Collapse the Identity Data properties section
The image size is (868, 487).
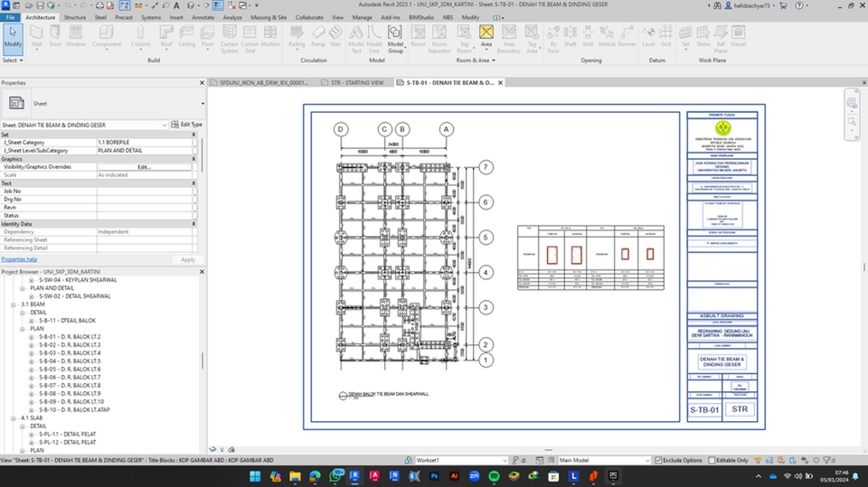(x=193, y=224)
